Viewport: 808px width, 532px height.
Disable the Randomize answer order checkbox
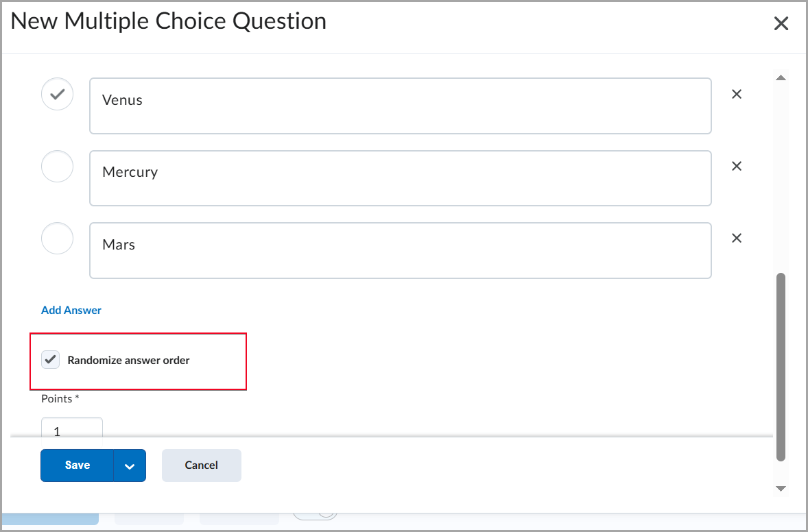[x=49, y=359]
